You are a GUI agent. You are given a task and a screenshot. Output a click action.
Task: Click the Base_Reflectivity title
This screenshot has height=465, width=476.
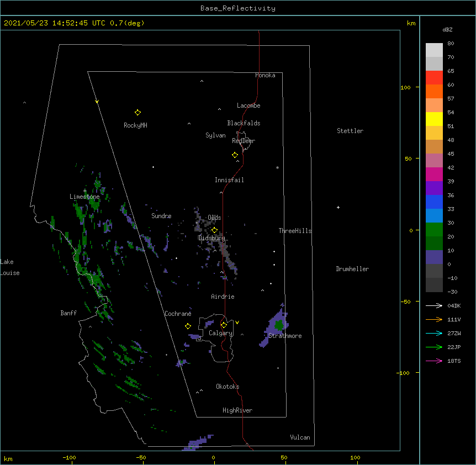coord(238,8)
